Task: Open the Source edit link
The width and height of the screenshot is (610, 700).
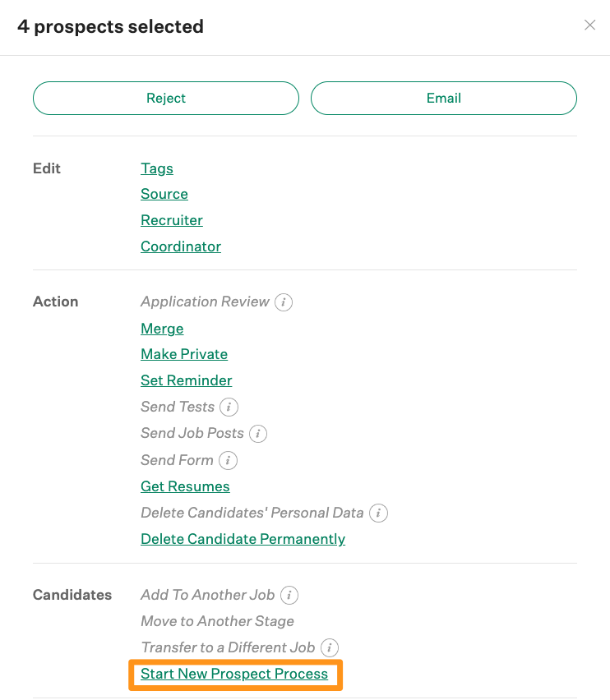Action: click(164, 194)
